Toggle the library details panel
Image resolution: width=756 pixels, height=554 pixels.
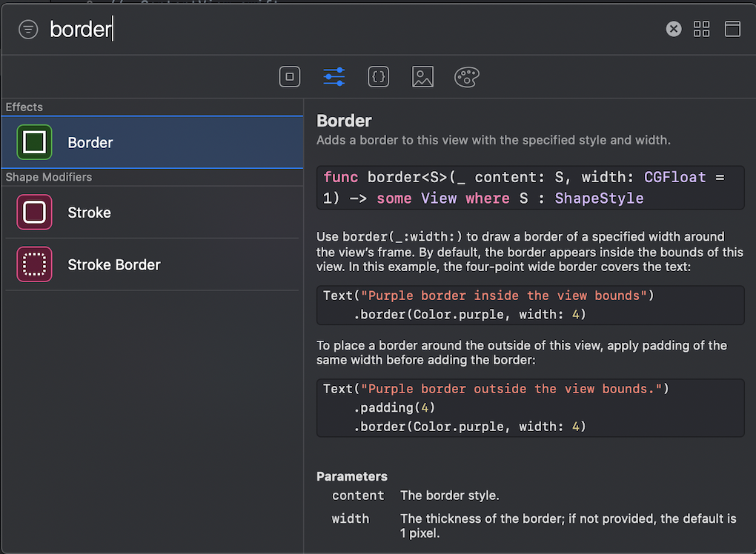pyautogui.click(x=732, y=29)
